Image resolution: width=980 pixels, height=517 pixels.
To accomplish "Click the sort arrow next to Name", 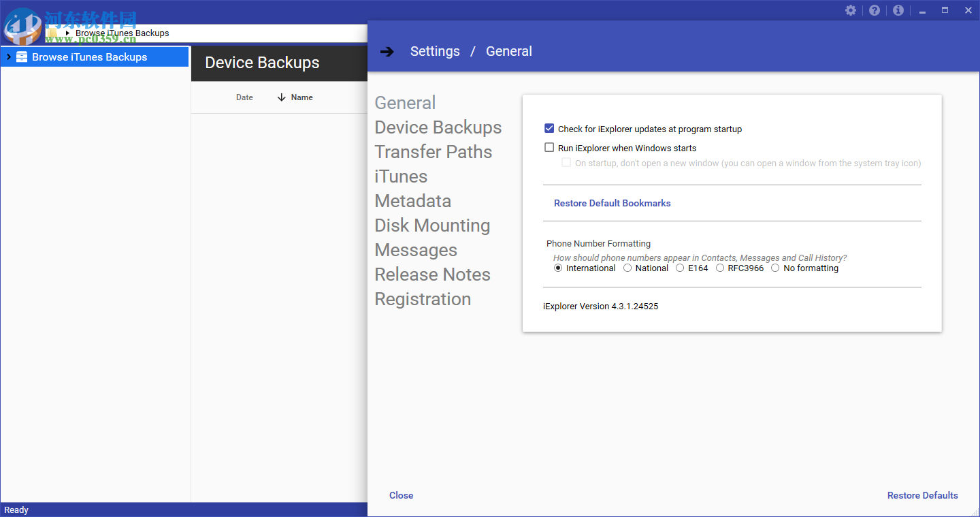I will (282, 97).
